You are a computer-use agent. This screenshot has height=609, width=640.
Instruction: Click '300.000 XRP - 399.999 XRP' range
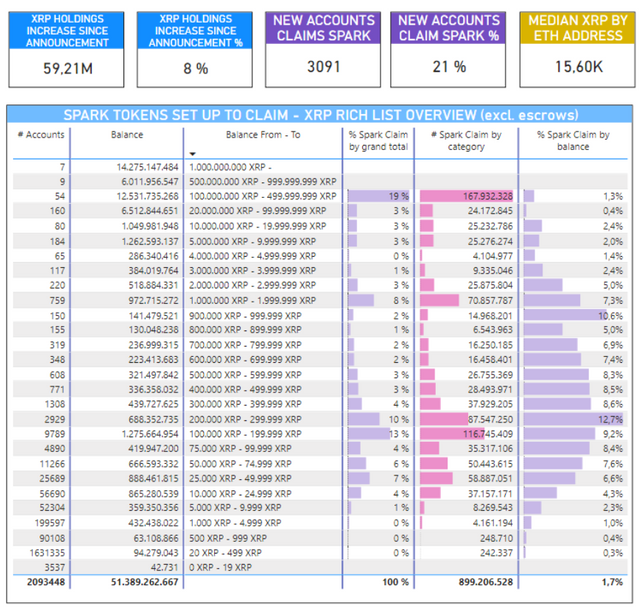pyautogui.click(x=245, y=405)
